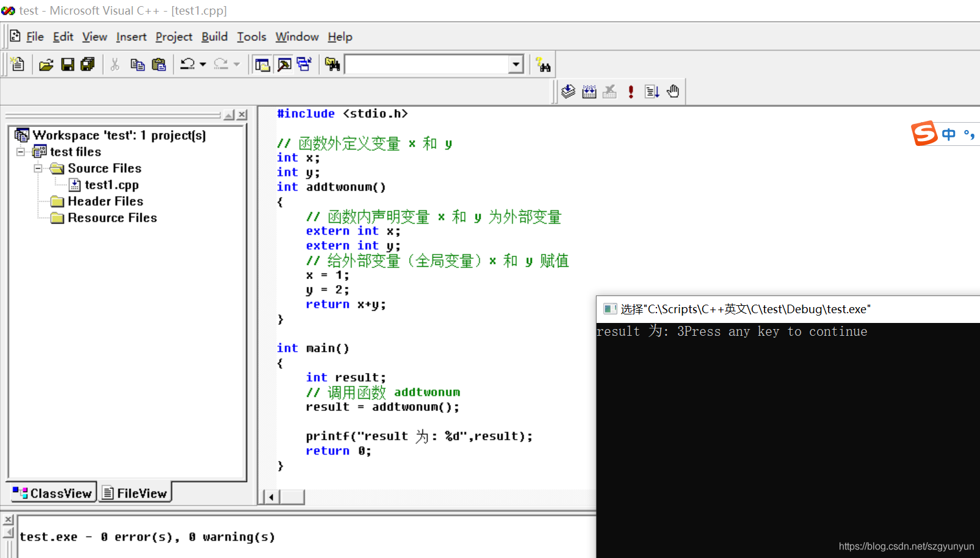980x558 pixels.
Task: Click the 'test.exe - 0 error(s)' output line
Action: pos(147,537)
